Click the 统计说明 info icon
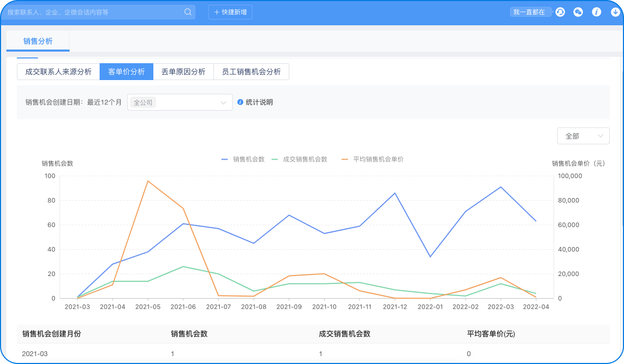Viewport: 624px width, 364px height. 240,102
